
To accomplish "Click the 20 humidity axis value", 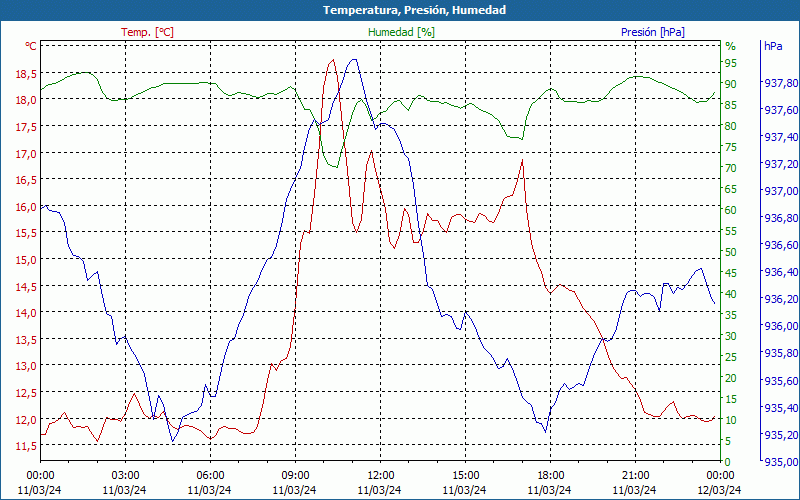I will (x=731, y=378).
